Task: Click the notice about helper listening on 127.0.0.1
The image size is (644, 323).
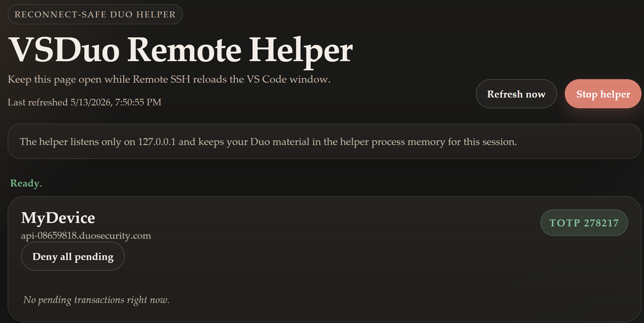Action: pyautogui.click(x=325, y=141)
